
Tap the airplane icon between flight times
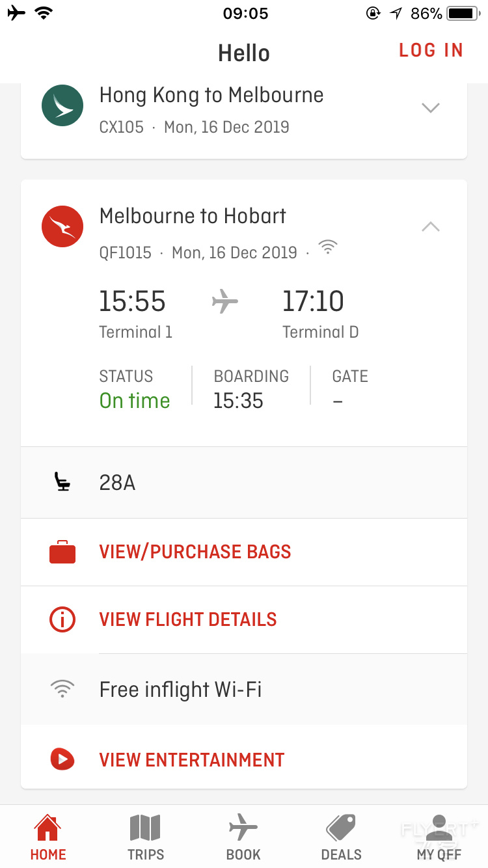[225, 302]
